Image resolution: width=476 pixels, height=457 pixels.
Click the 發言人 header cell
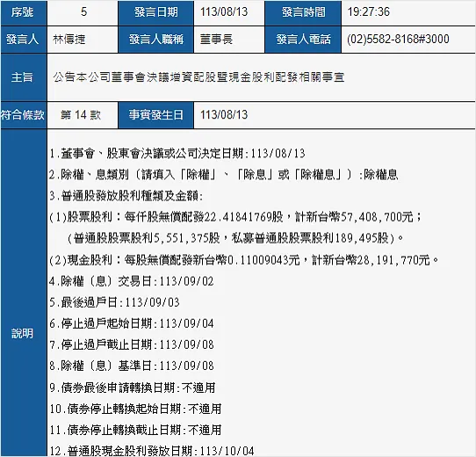point(24,40)
